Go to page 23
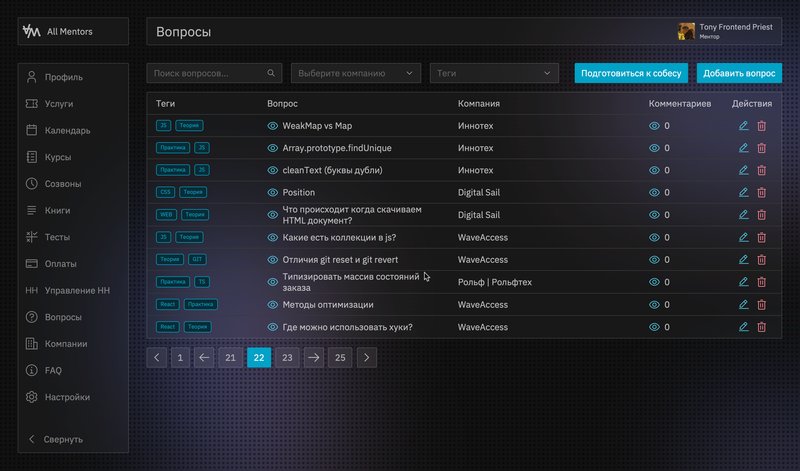The height and width of the screenshot is (471, 800). 287,357
